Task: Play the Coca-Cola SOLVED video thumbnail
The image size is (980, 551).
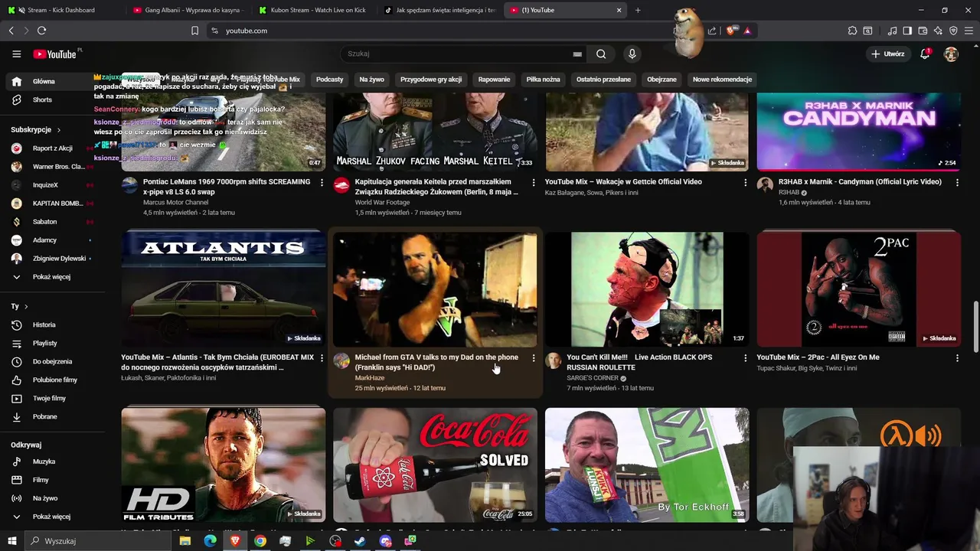Action: tap(435, 465)
